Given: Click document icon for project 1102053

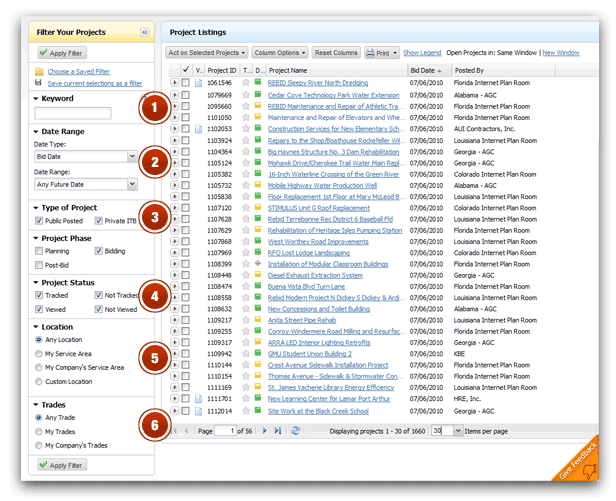Looking at the screenshot, I should click(x=199, y=129).
